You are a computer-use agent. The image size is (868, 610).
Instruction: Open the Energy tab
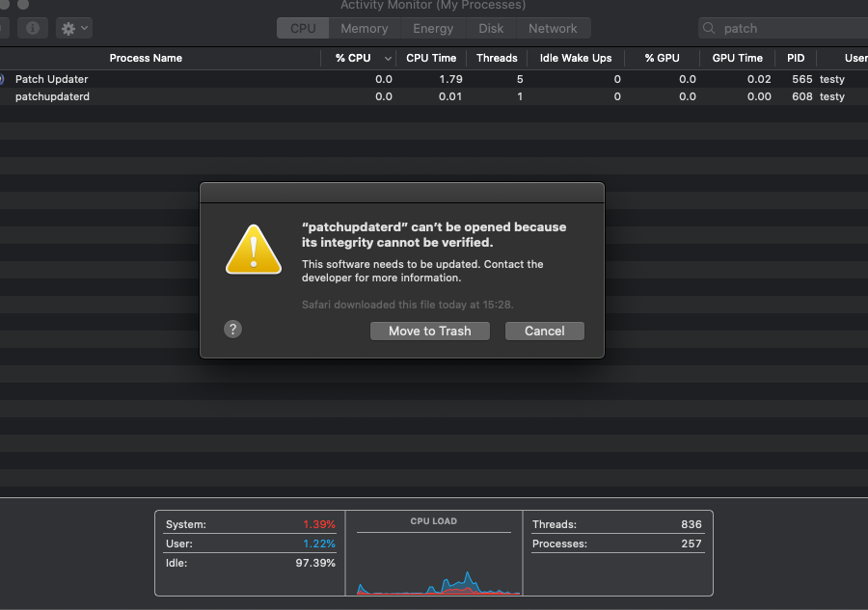click(x=433, y=28)
